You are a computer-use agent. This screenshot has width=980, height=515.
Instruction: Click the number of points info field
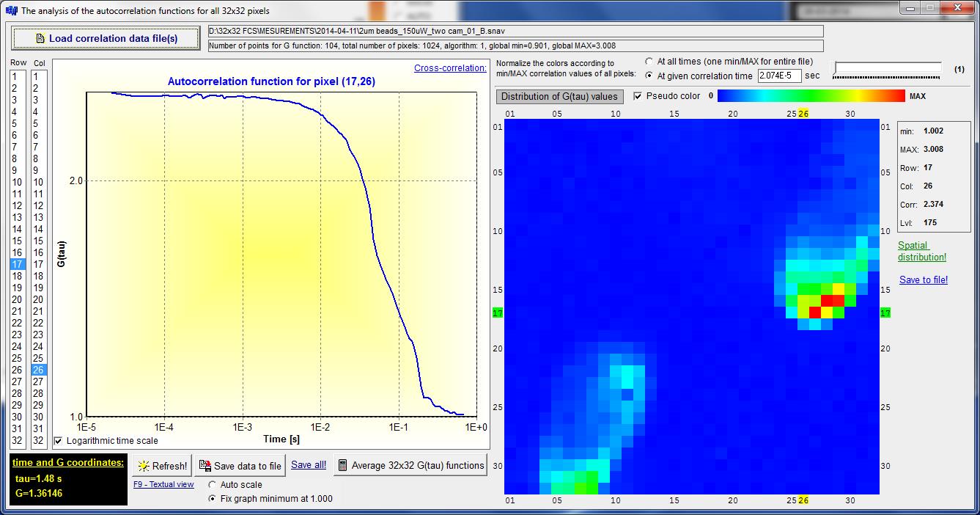pos(516,45)
